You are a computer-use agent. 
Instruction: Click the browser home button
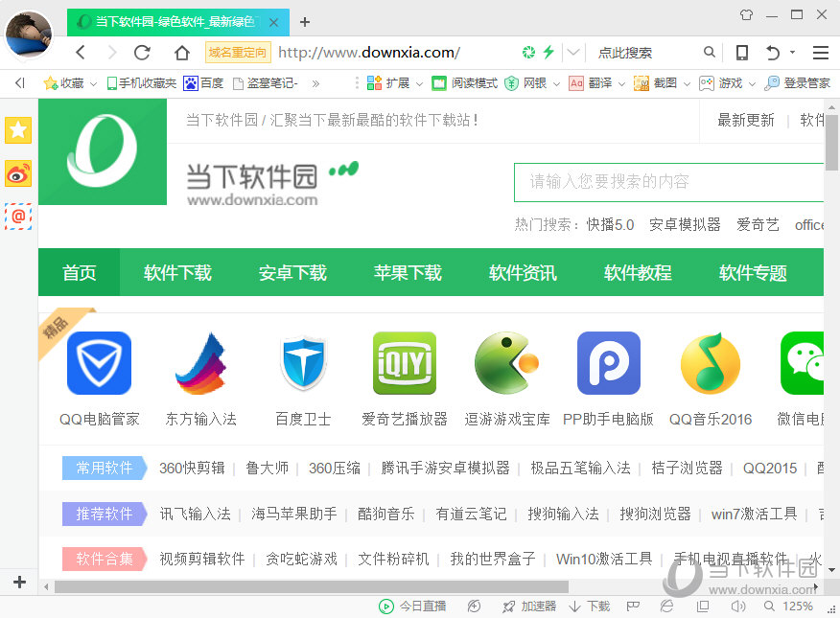[x=182, y=53]
